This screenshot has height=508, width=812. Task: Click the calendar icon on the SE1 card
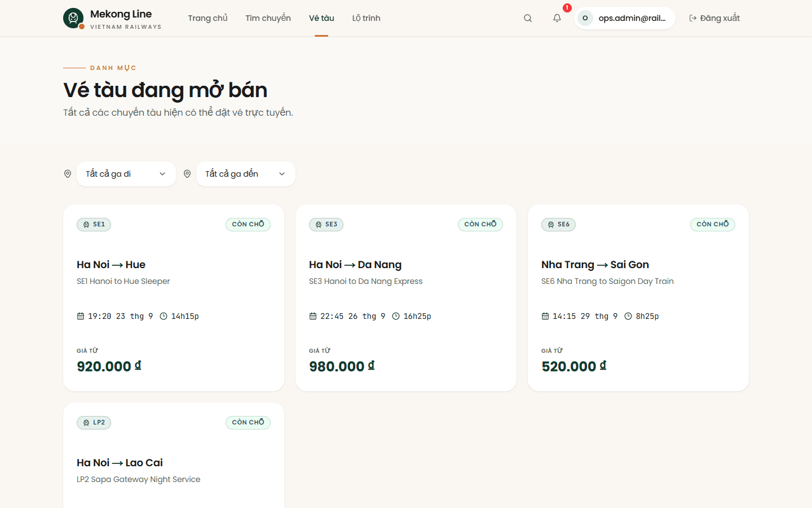click(x=81, y=316)
